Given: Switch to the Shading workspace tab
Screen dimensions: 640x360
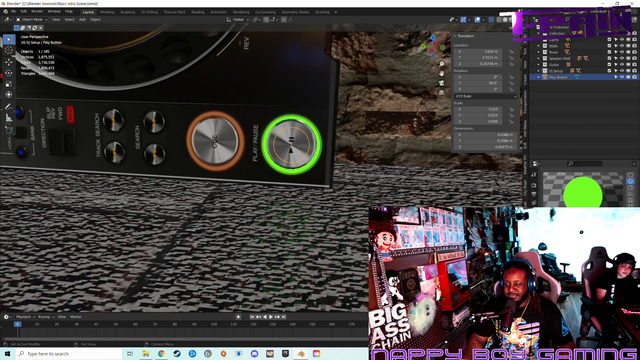Looking at the screenshot, I should point(198,12).
